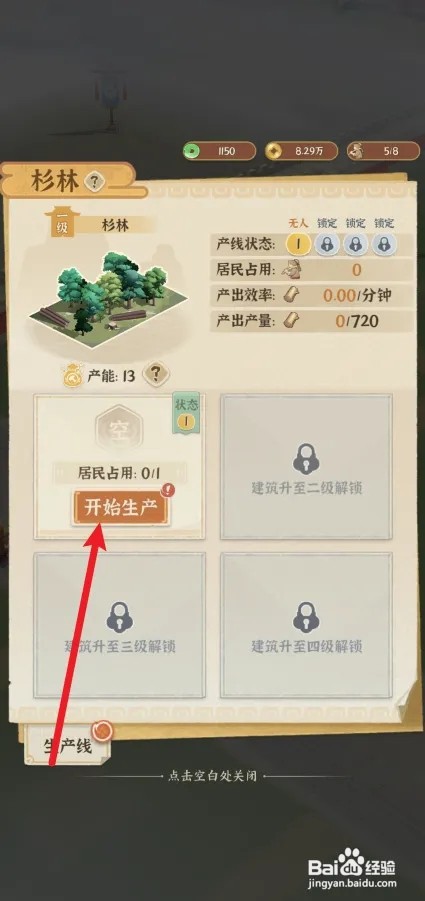Screen dimensions: 425x901
Task: Switch to the 生产线 tab
Action: pyautogui.click(x=68, y=745)
